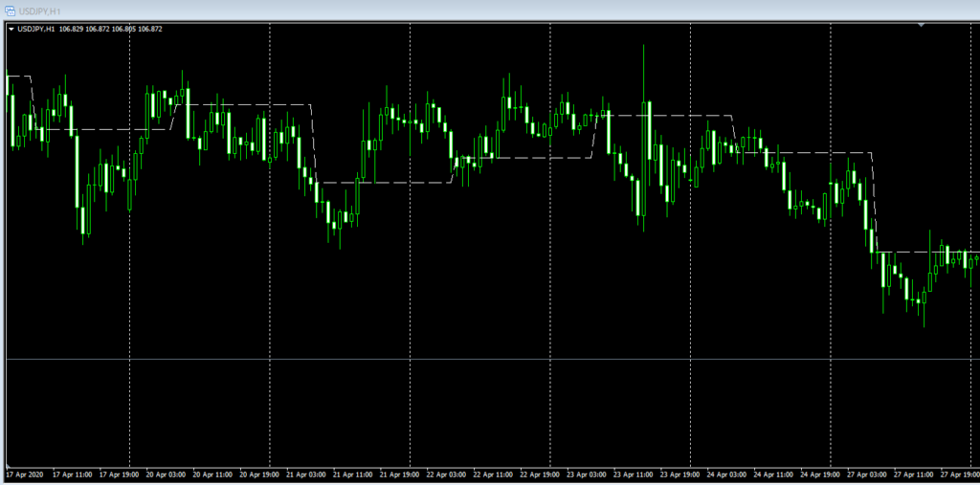Click the "23 Apr 03:00" time axis label

pos(587,474)
